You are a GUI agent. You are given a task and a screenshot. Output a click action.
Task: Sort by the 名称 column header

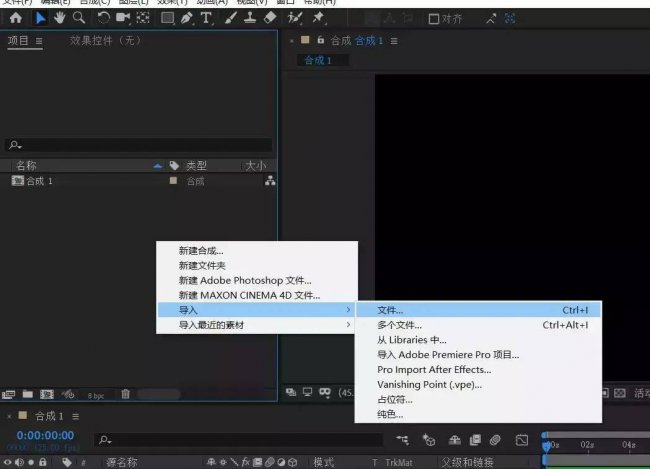[x=26, y=166]
